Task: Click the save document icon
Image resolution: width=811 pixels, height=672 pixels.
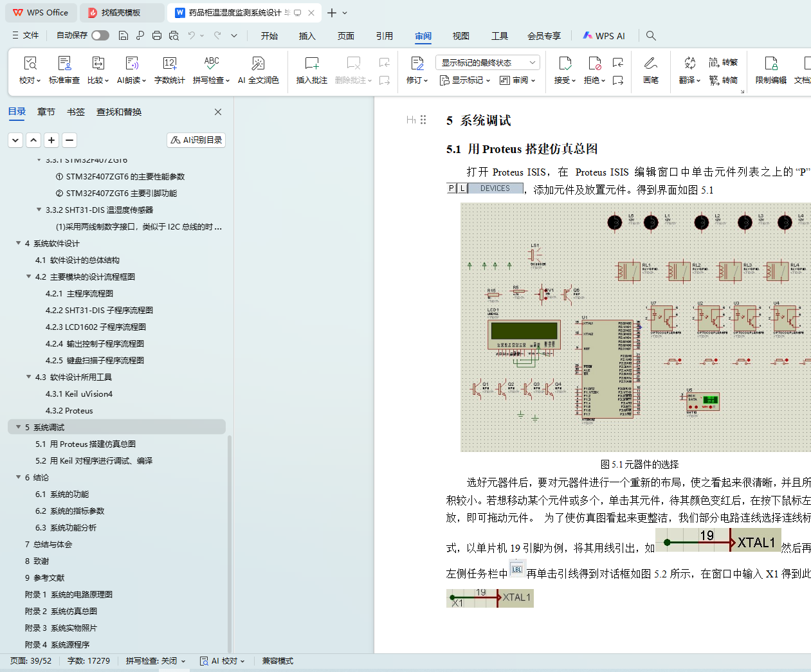Action: pyautogui.click(x=123, y=35)
